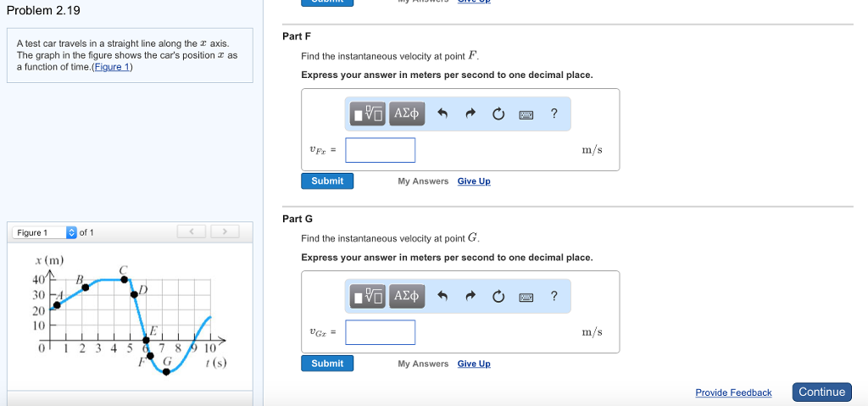This screenshot has height=406, width=868.
Task: Click Give Up link for Part G
Action: click(x=474, y=364)
